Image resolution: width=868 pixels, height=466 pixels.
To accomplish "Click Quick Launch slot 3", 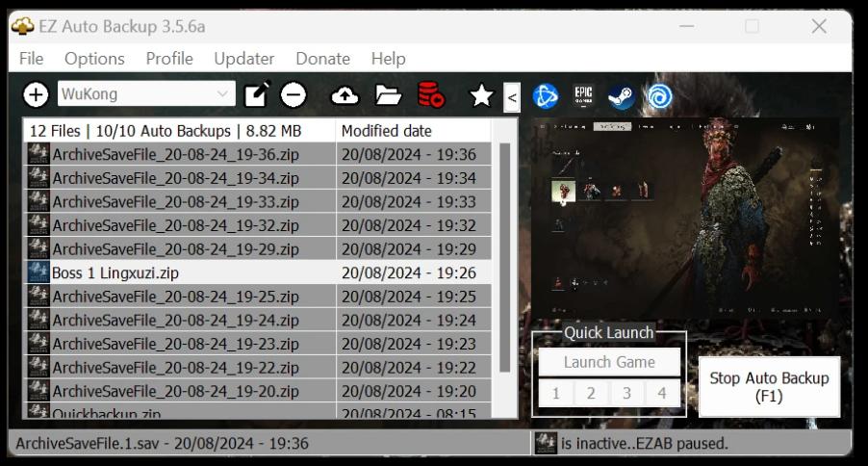I will (x=626, y=394).
